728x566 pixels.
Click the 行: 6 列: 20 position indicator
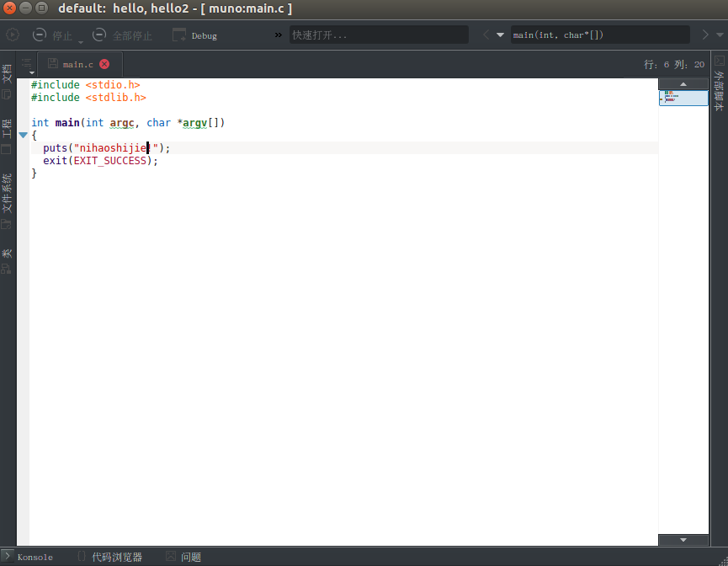673,65
